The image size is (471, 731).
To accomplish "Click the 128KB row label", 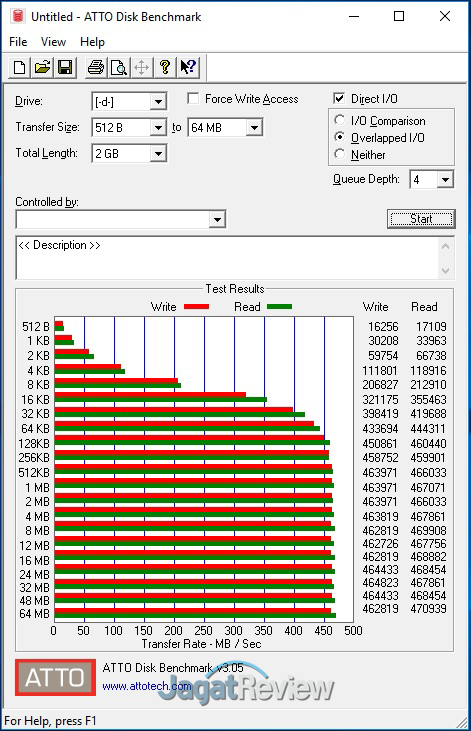I will click(34, 443).
